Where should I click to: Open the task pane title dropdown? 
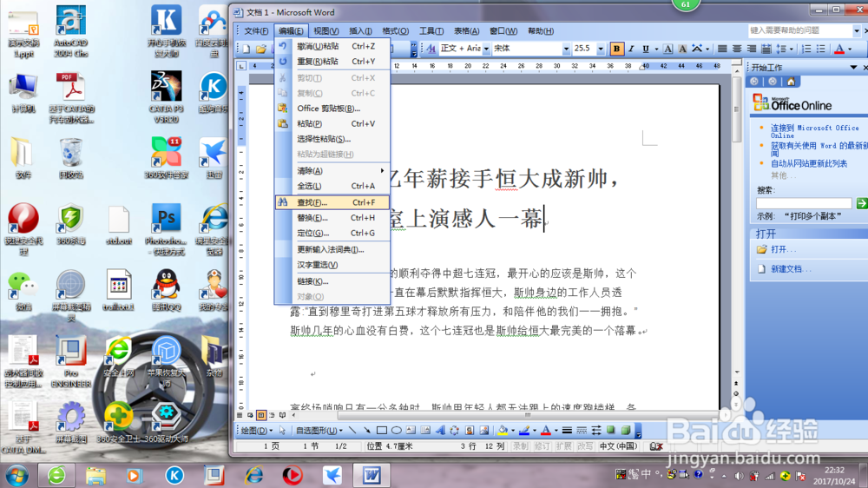[x=853, y=67]
